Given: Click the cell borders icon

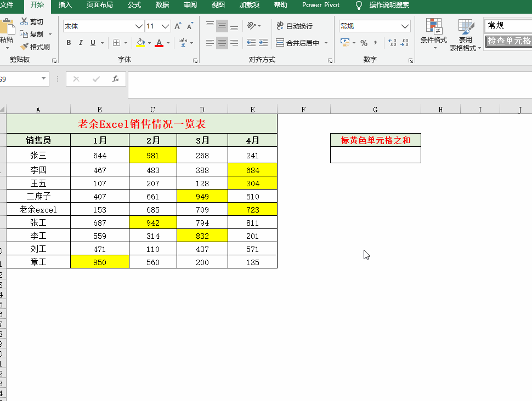Looking at the screenshot, I should (116, 43).
